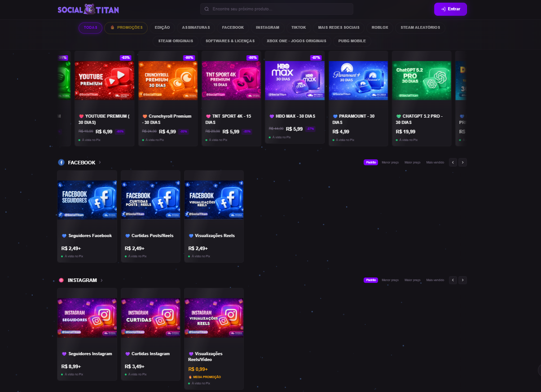541x392 pixels.
Task: Expand Instagram category via chevron
Action: [x=101, y=280]
